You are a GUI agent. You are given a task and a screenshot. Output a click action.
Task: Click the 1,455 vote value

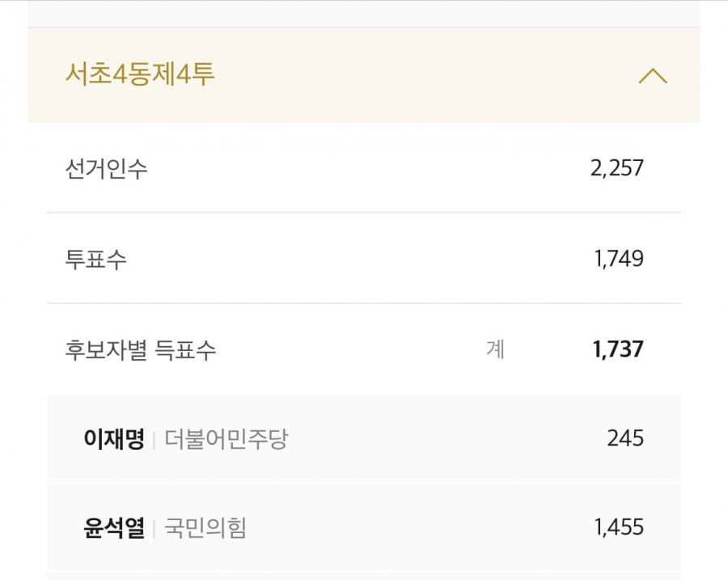click(x=619, y=527)
